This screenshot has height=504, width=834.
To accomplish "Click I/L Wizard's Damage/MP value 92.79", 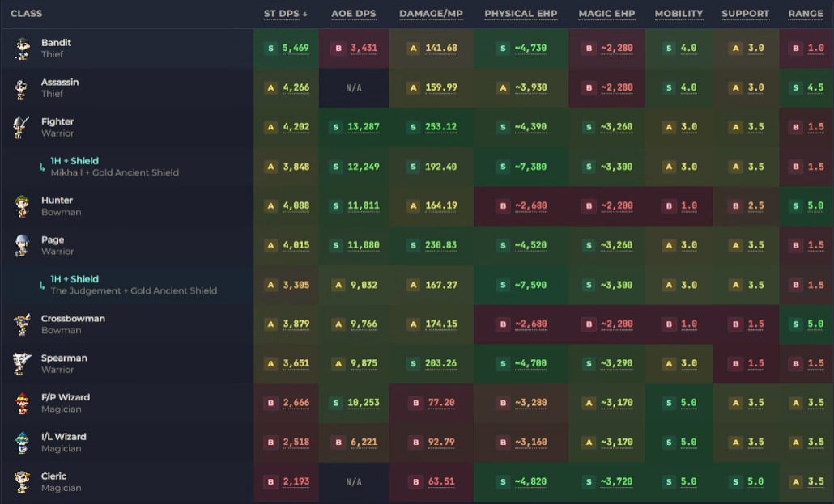I will [441, 443].
